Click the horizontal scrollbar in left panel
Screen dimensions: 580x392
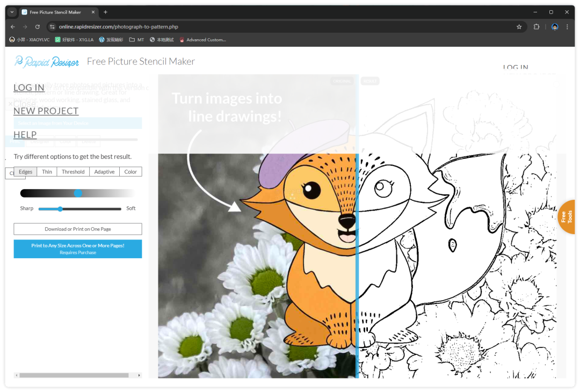[74, 375]
